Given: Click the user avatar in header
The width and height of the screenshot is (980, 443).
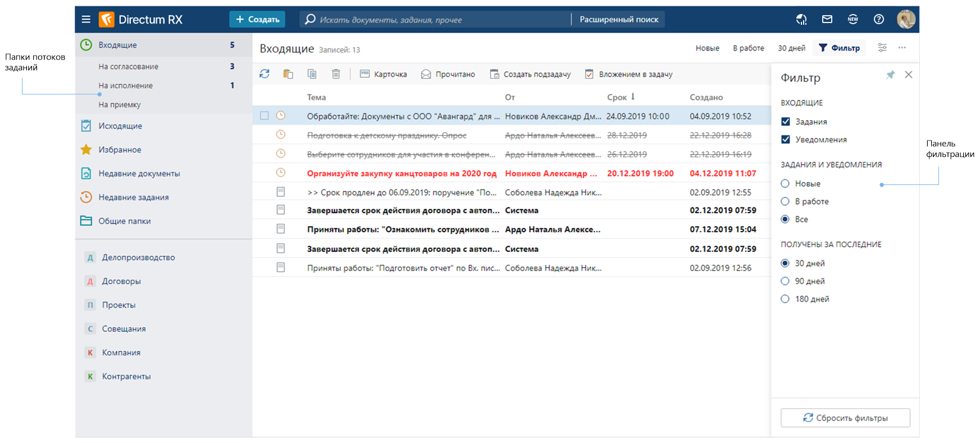Looking at the screenshot, I should pyautogui.click(x=906, y=20).
